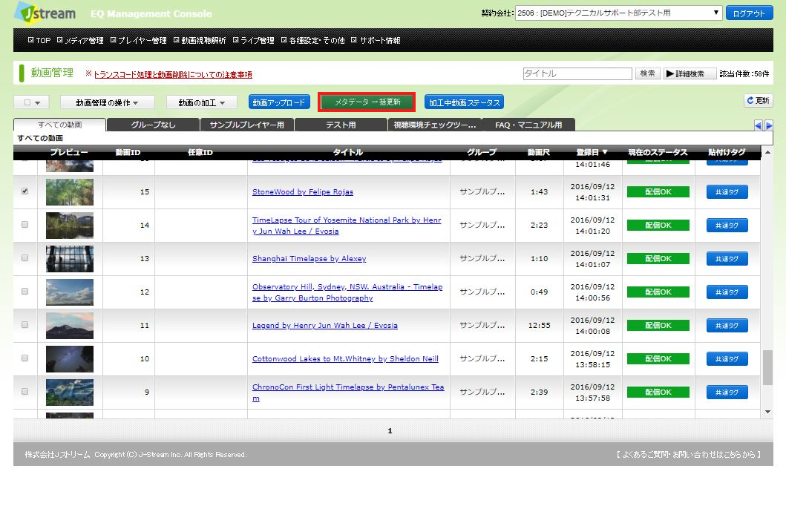Open the ライブ管理 menu item
The height and width of the screenshot is (532, 786).
(257, 41)
